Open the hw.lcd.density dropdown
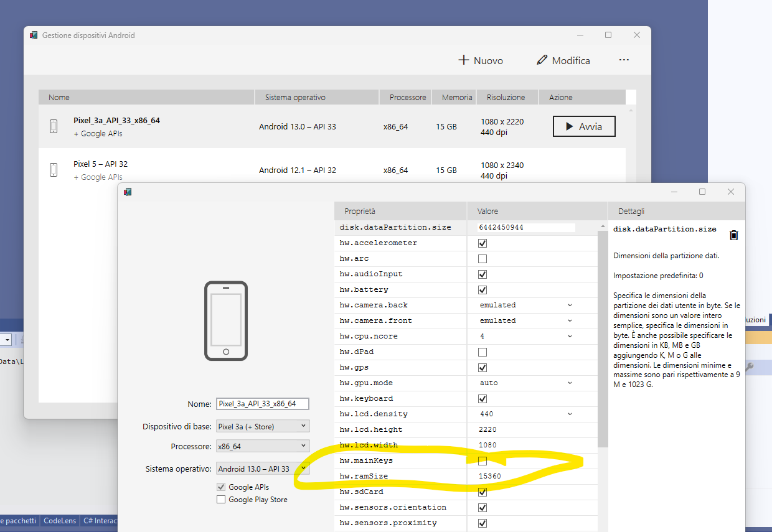This screenshot has width=772, height=532. point(525,414)
